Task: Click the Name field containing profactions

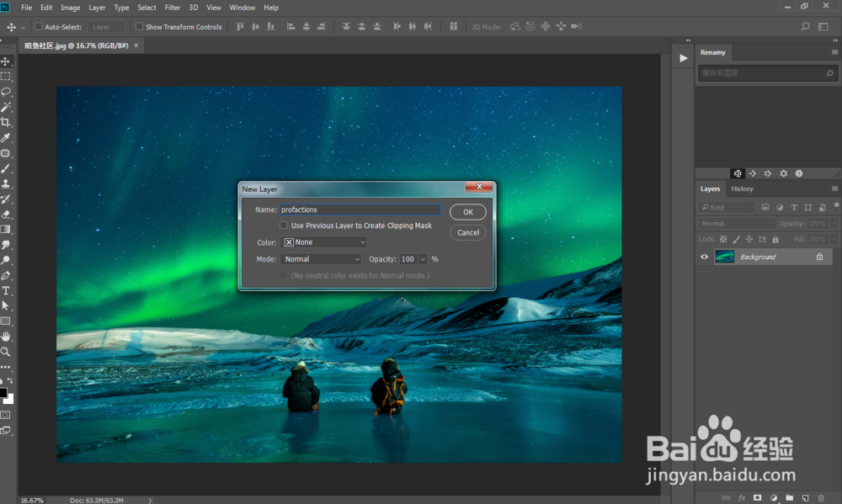Action: [x=360, y=210]
